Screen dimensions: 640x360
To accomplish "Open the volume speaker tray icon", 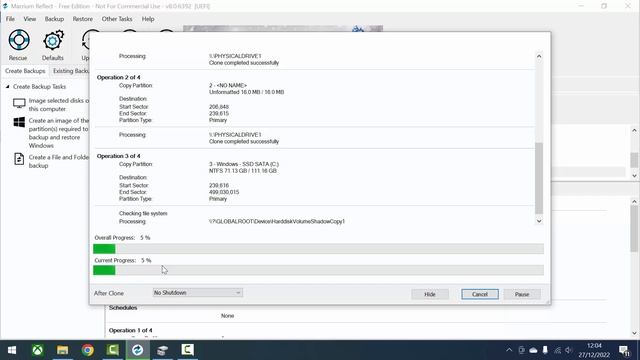I will (x=569, y=350).
